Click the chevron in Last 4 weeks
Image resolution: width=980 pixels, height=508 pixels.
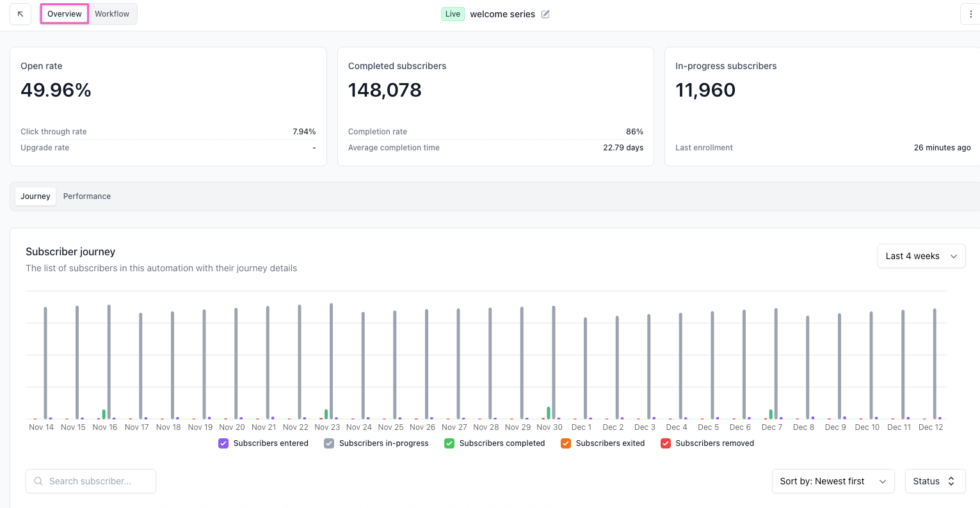click(x=954, y=257)
